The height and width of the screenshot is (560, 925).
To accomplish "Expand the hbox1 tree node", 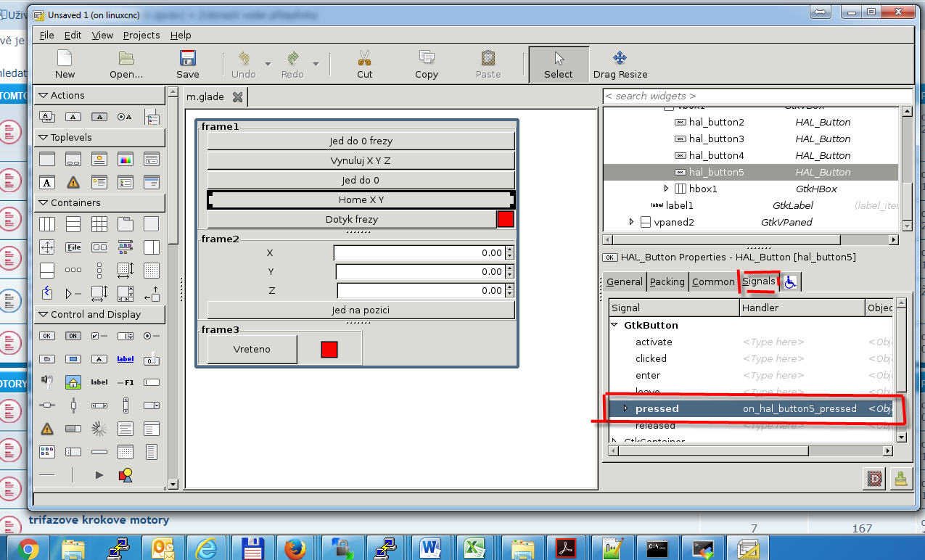I will (x=667, y=189).
